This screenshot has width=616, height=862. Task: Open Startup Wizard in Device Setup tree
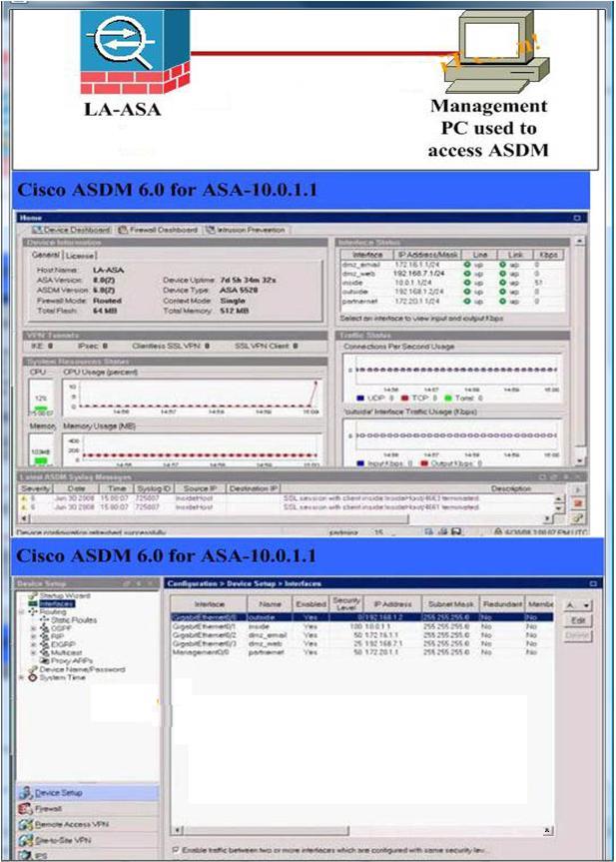pos(65,595)
